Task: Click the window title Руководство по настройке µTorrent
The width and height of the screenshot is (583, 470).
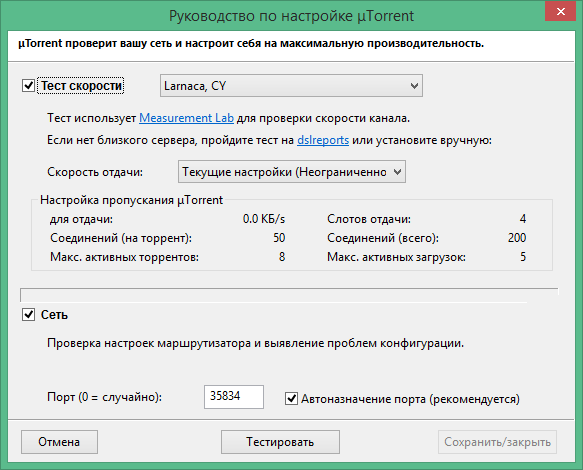Action: (x=291, y=16)
